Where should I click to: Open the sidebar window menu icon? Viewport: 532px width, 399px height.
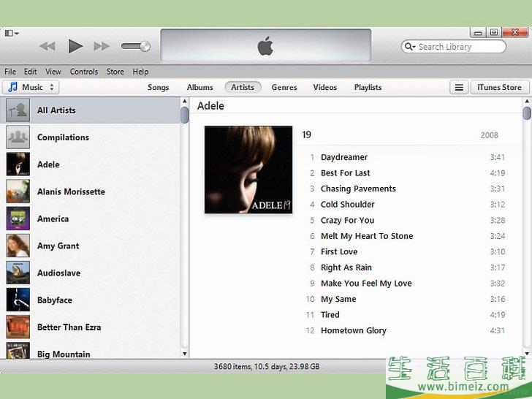click(x=12, y=33)
